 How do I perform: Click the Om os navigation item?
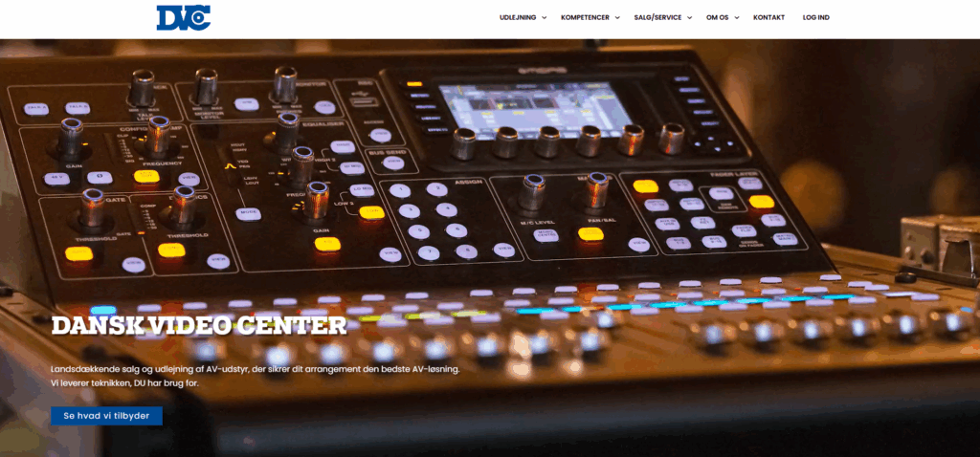click(x=717, y=17)
